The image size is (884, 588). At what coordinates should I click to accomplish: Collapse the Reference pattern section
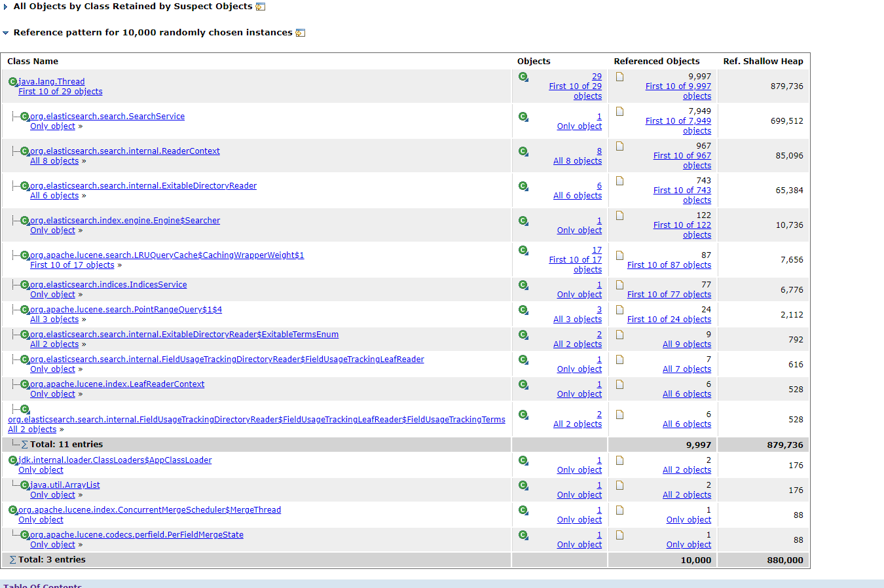coord(6,33)
